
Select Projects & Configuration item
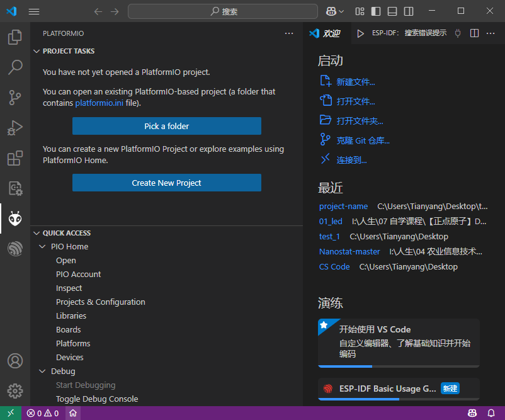click(166, 302)
